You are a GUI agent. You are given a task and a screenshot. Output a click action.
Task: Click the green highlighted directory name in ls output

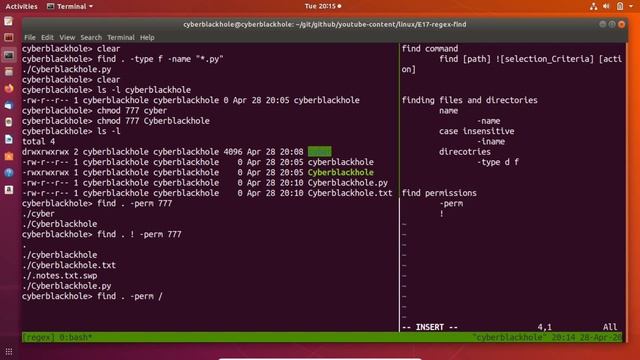coord(320,152)
